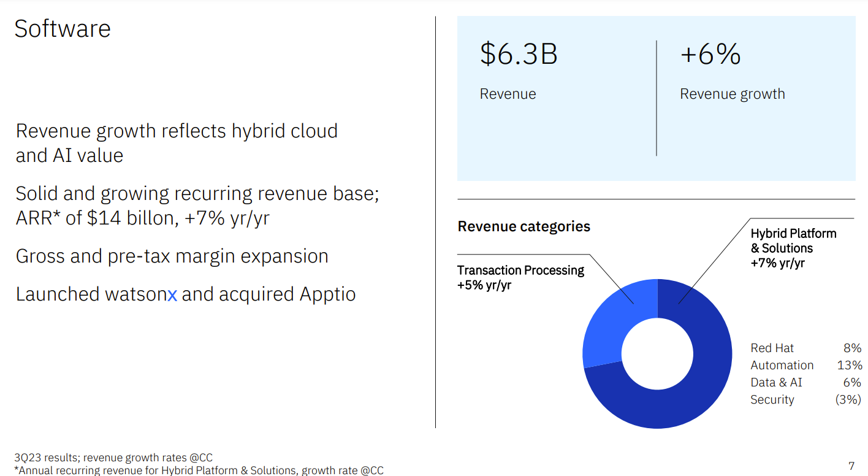Viewport: 868px width, 476px height.
Task: Select the Hybrid Platform & Solutions callout label
Action: point(793,248)
